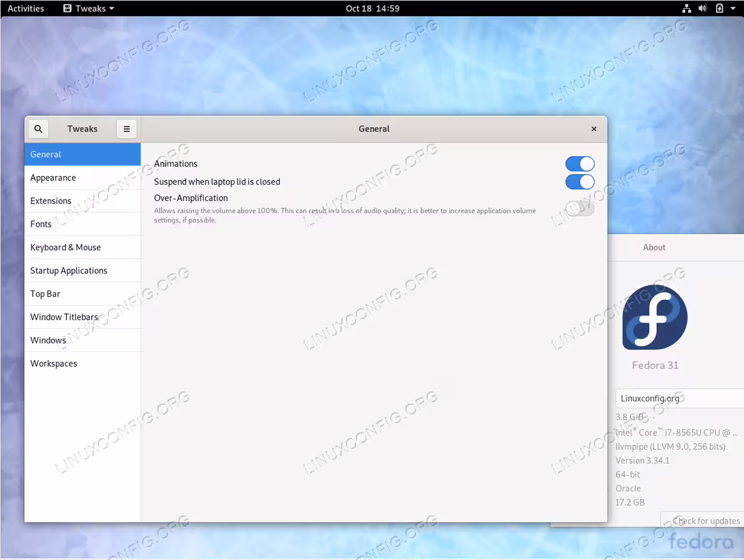Open network status icon in top bar
This screenshot has height=560, width=744.
pyautogui.click(x=686, y=9)
